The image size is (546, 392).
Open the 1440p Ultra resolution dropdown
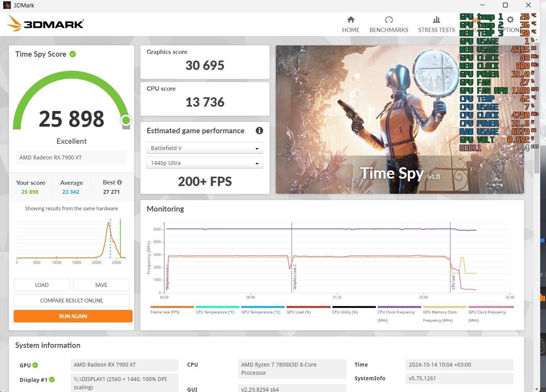[x=205, y=163]
